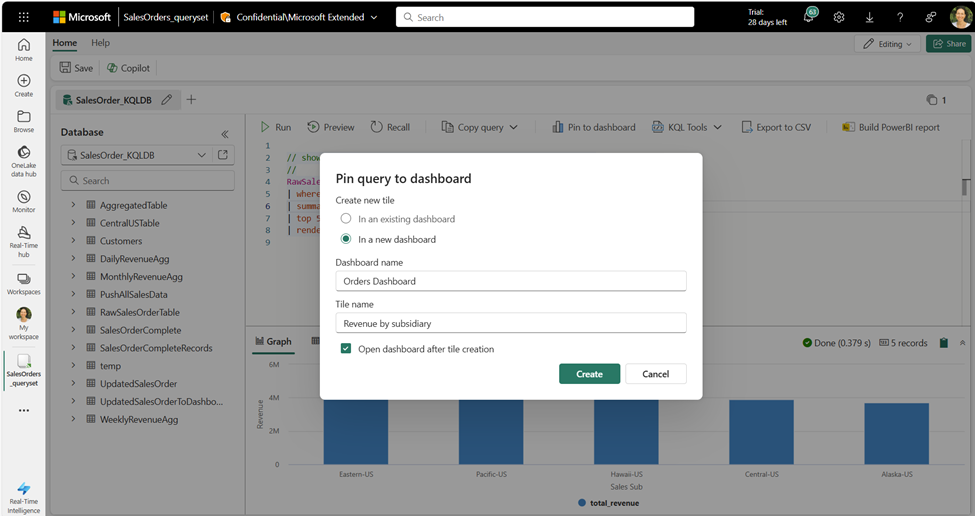This screenshot has height=516, width=975.
Task: Select SalesOrders_queryset sidebar item
Action: (24, 370)
